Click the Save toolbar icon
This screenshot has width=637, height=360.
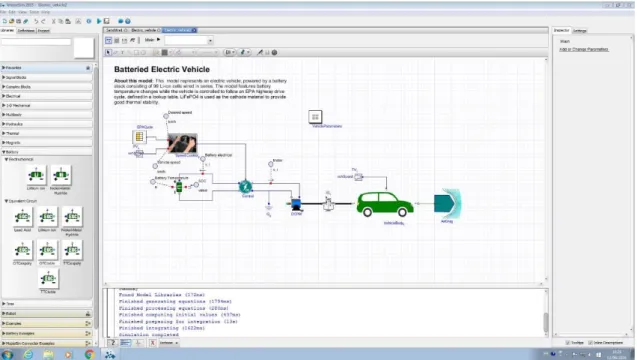(x=18, y=21)
